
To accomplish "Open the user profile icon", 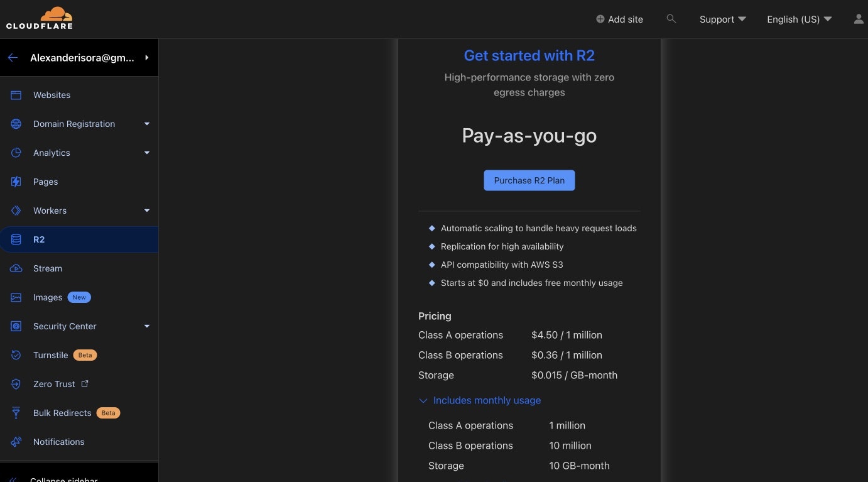I will pos(859,19).
